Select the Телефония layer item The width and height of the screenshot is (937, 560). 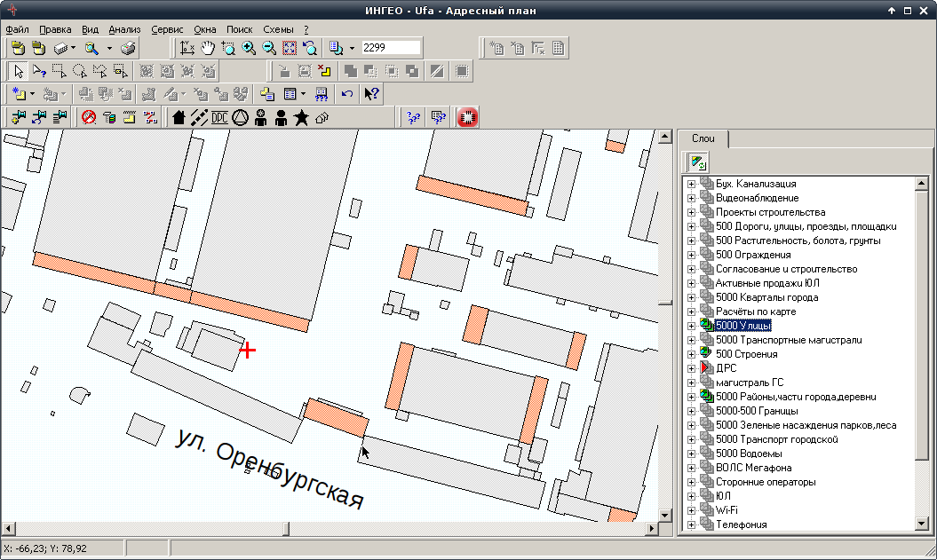point(741,525)
